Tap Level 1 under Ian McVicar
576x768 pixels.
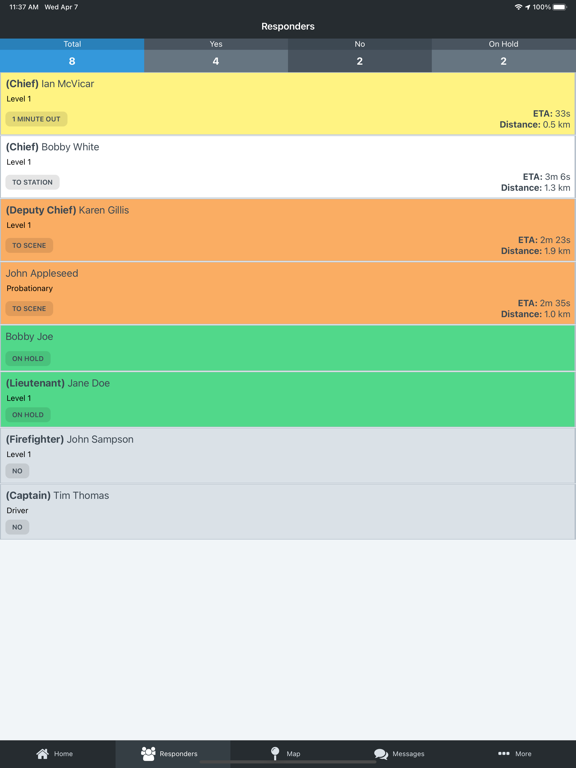[x=19, y=99]
